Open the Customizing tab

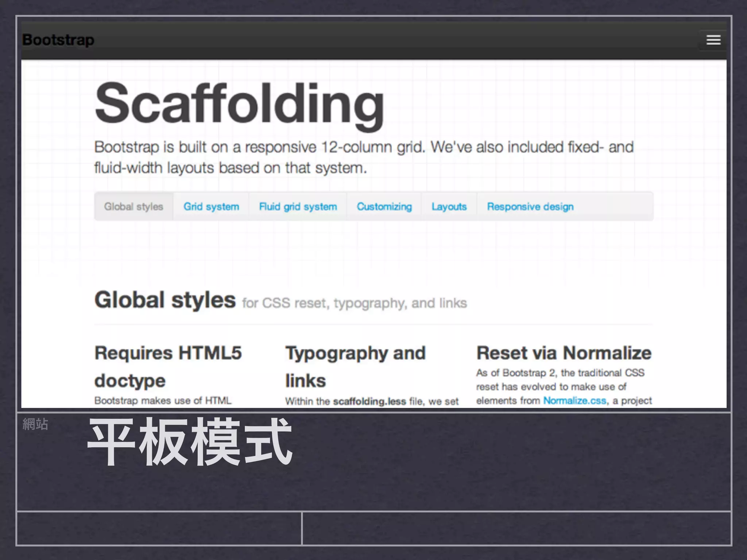pos(384,206)
